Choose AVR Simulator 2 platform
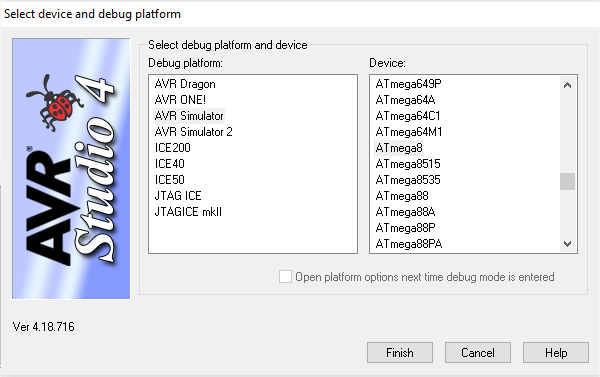Viewport: 600px width, 377px height. [x=193, y=132]
